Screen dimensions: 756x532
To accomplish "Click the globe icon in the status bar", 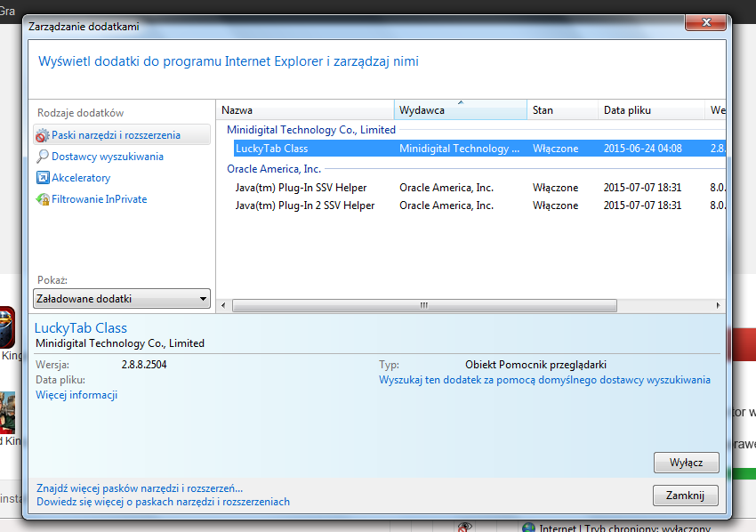I will pos(528,528).
